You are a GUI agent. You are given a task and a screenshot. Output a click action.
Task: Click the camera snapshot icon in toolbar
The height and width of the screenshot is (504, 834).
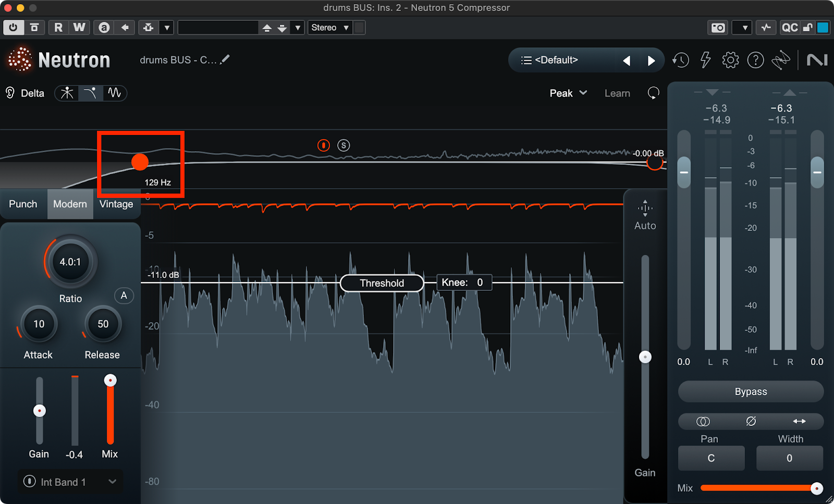click(x=718, y=28)
